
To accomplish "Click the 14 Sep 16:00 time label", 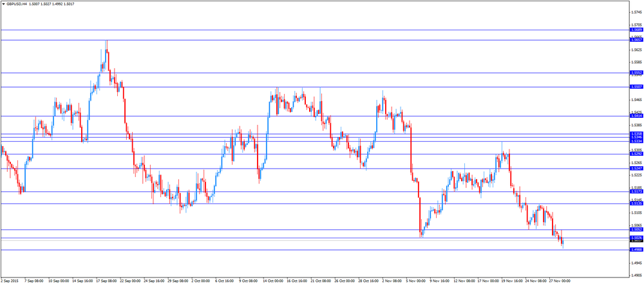I will point(81,281).
